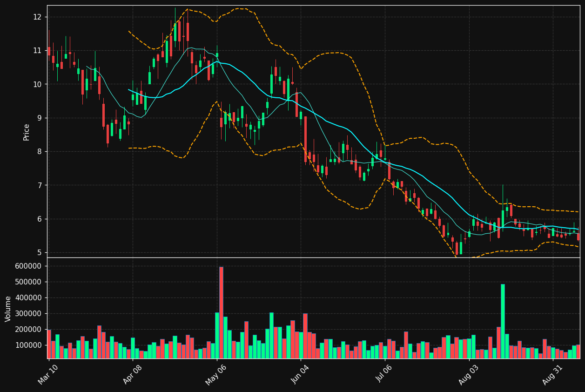
Task: Click the price axis value 11
Action: click(37, 51)
